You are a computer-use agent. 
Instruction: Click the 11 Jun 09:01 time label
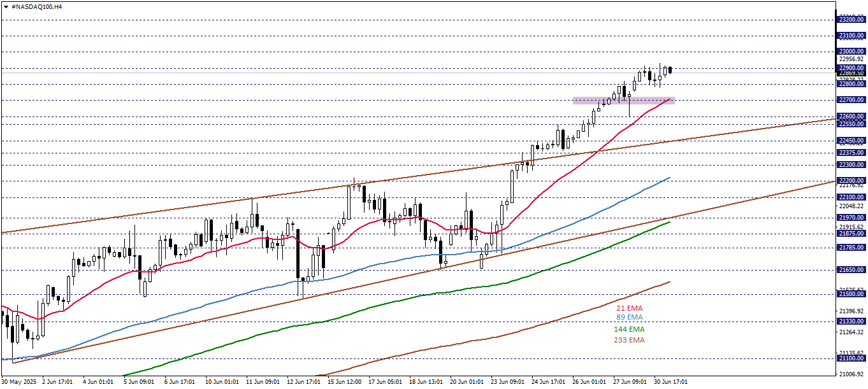click(263, 382)
